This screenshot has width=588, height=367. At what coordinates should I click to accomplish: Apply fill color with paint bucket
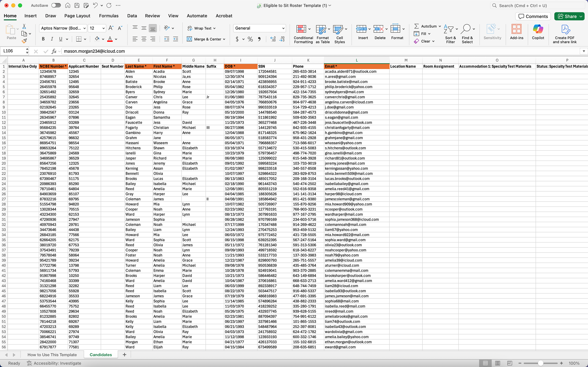pyautogui.click(x=97, y=39)
